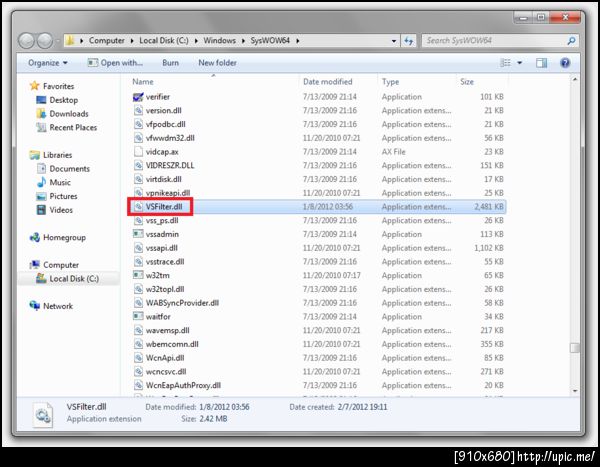
Task: Sort by the Name column header
Action: click(143, 82)
